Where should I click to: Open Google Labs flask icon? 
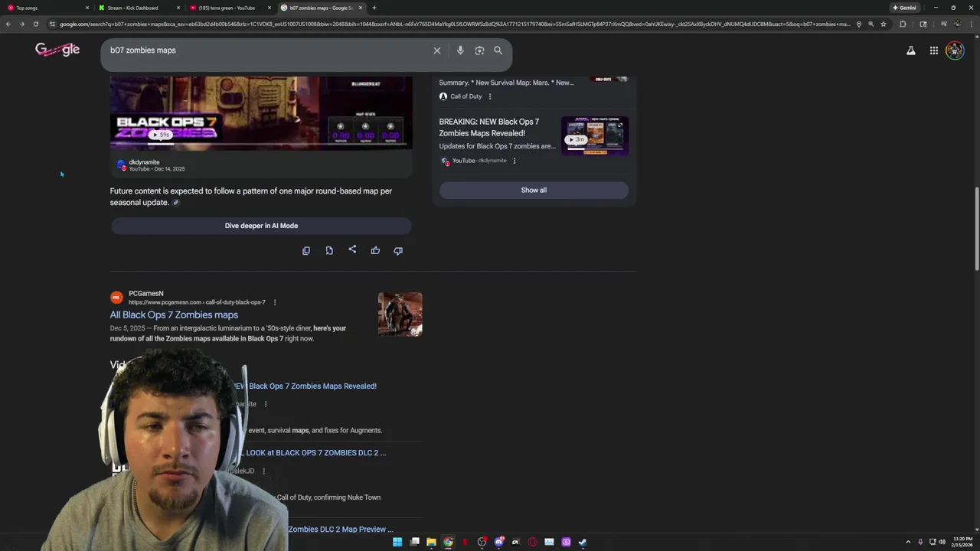[x=911, y=51]
